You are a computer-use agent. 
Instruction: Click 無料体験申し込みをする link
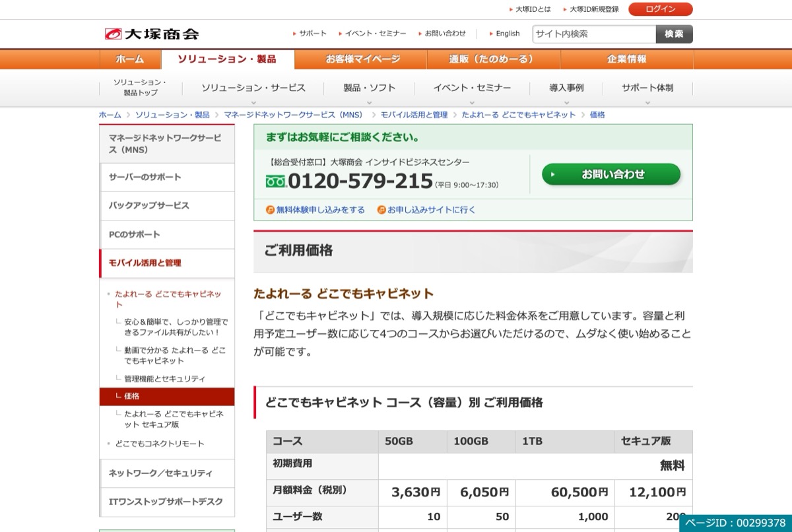321,210
